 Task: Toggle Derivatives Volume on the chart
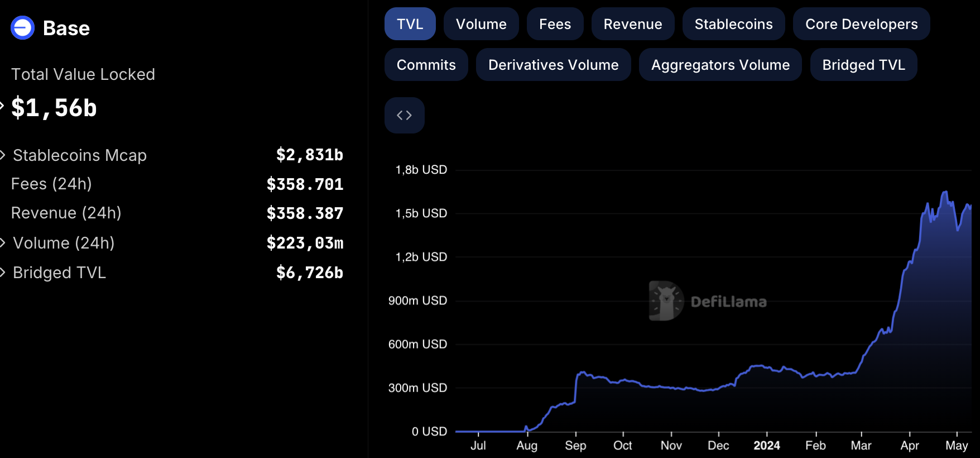tap(554, 65)
